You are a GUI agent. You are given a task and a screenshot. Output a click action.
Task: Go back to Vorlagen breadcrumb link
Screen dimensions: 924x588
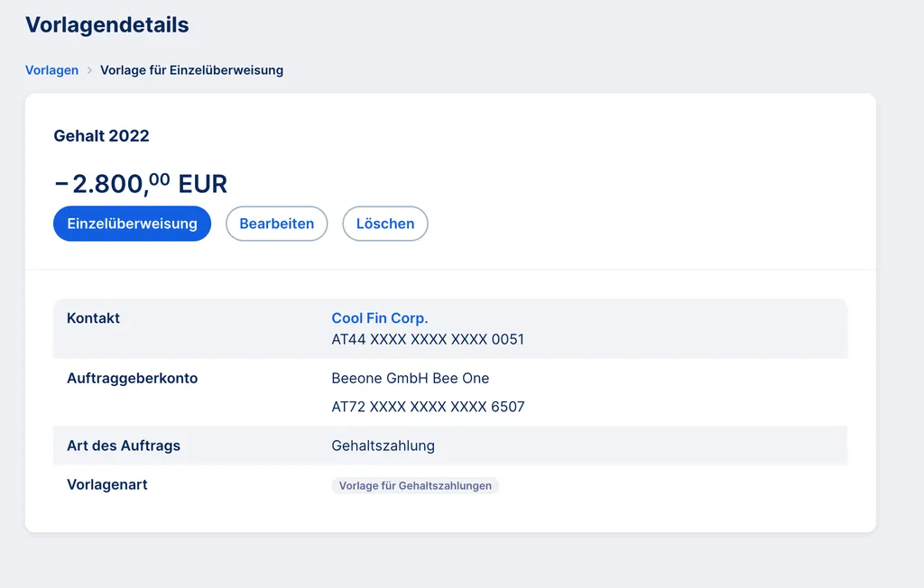point(51,70)
